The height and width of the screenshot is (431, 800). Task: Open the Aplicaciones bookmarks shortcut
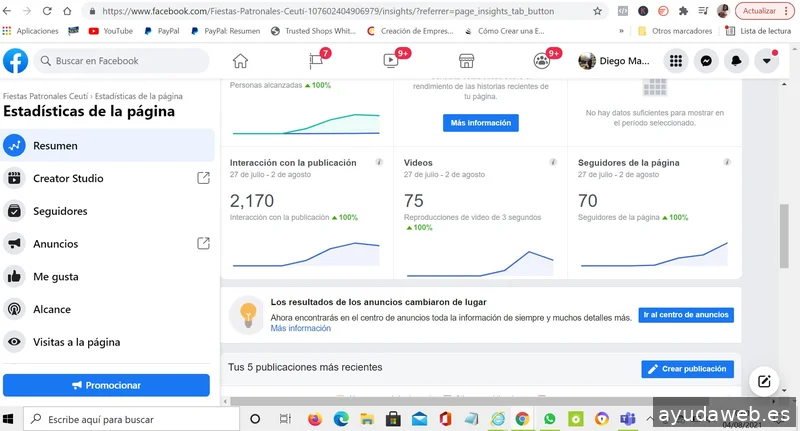point(31,31)
